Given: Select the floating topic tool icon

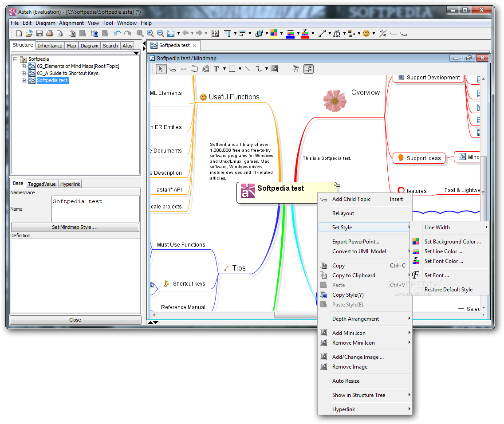Looking at the screenshot, I should 183,69.
